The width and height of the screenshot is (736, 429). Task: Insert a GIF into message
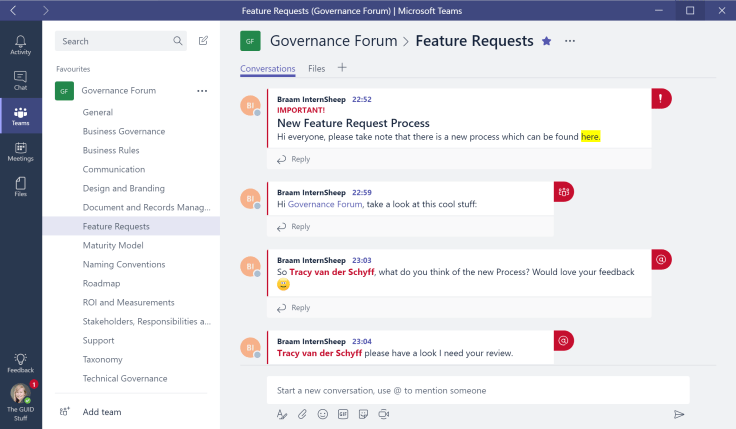343,414
